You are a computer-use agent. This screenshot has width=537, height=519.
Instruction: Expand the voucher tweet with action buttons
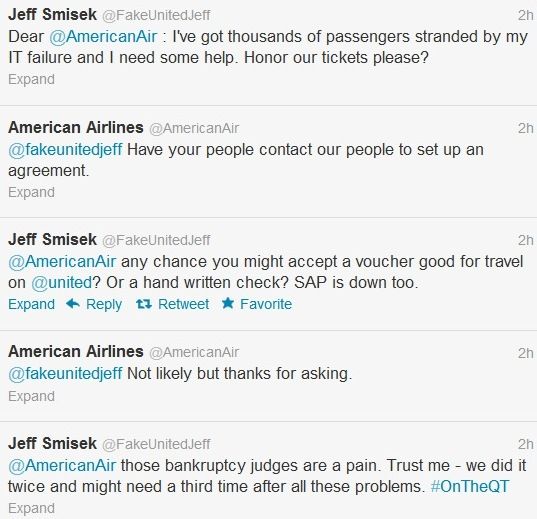(x=32, y=304)
